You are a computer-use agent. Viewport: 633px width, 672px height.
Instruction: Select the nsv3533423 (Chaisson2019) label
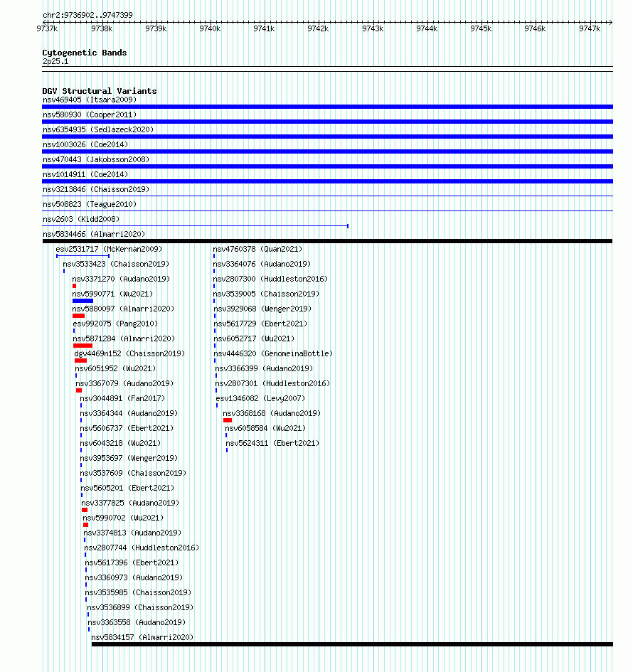pos(116,265)
